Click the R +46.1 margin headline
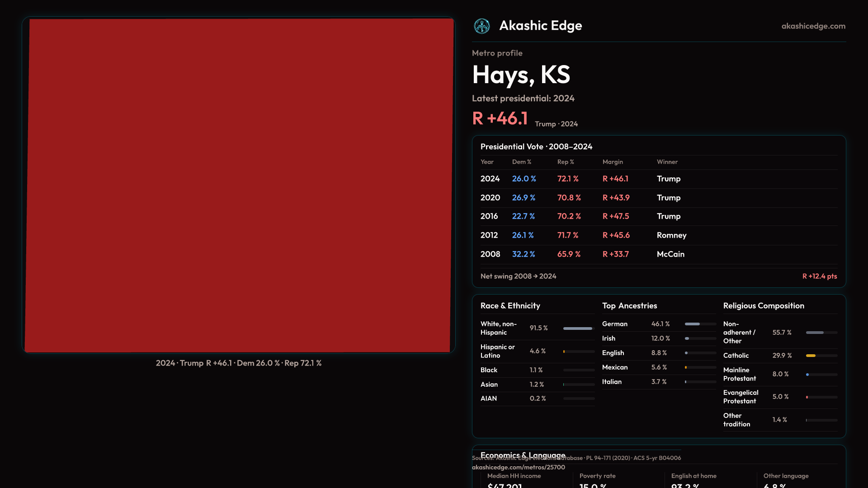Viewport: 868px width, 488px height. click(x=500, y=119)
